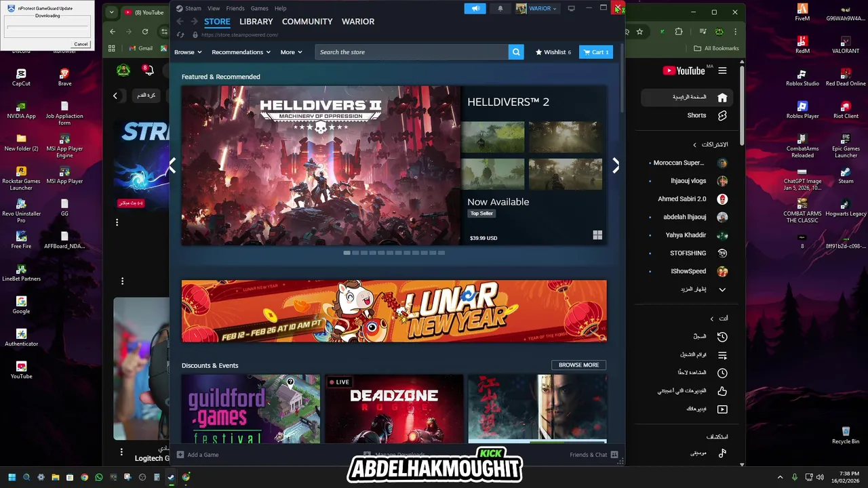
Task: Show next featured game with right arrow
Action: (615, 165)
